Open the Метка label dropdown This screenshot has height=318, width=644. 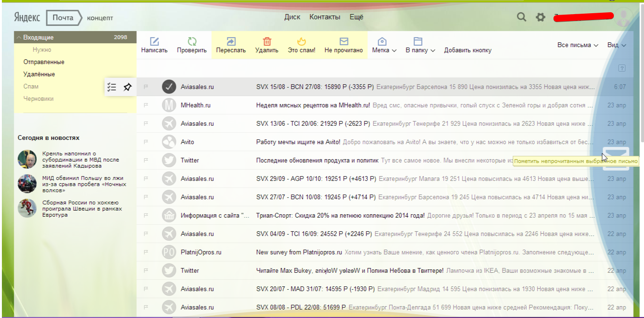(x=384, y=45)
